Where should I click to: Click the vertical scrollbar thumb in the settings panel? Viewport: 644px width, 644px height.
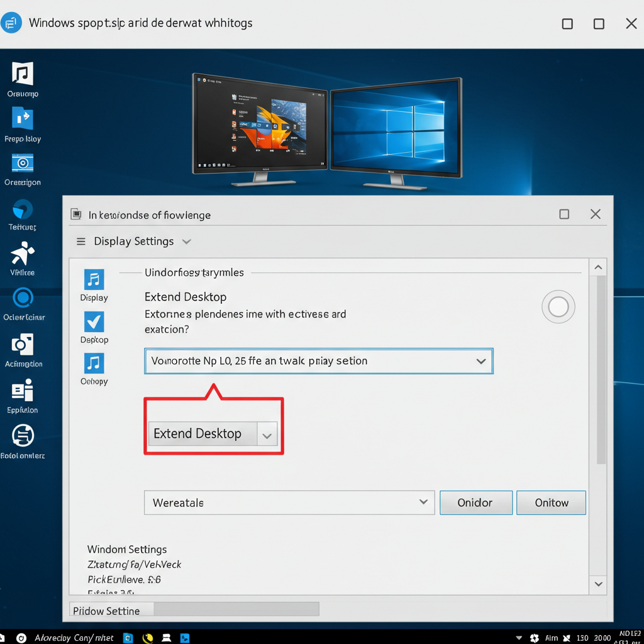(x=601, y=370)
